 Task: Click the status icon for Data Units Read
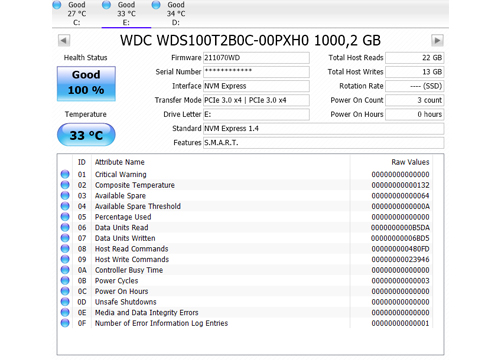click(x=65, y=227)
